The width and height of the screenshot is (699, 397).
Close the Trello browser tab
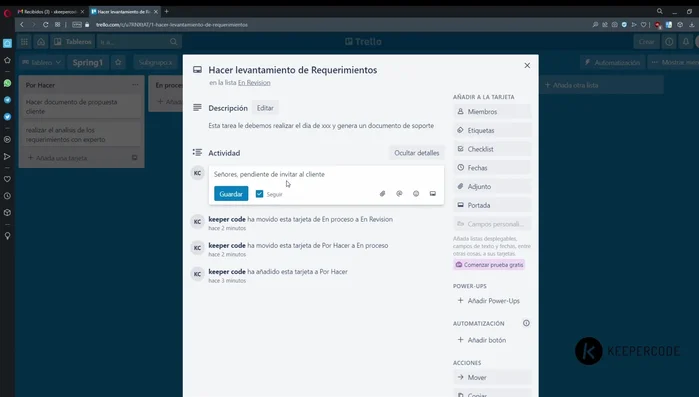tap(156, 12)
